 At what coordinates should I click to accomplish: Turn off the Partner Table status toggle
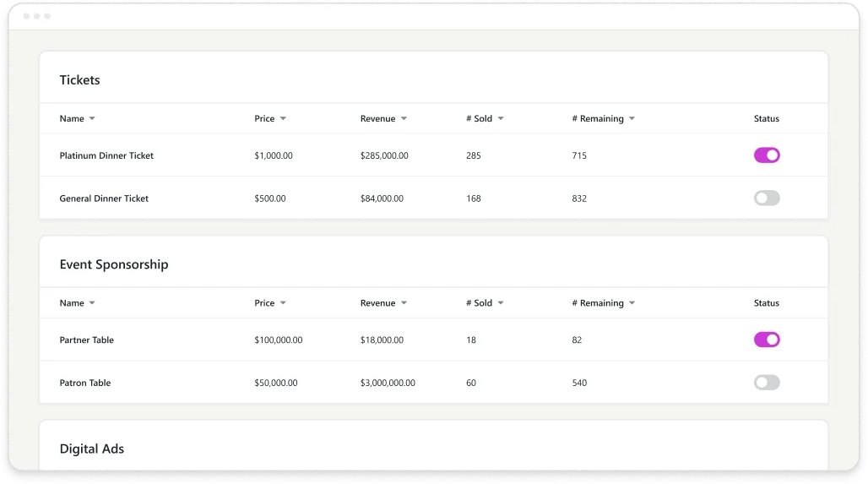[767, 340]
